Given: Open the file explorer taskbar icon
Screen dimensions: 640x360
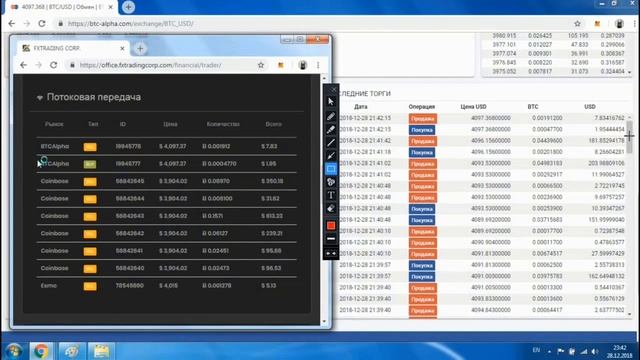Looking at the screenshot, I should click(101, 351).
